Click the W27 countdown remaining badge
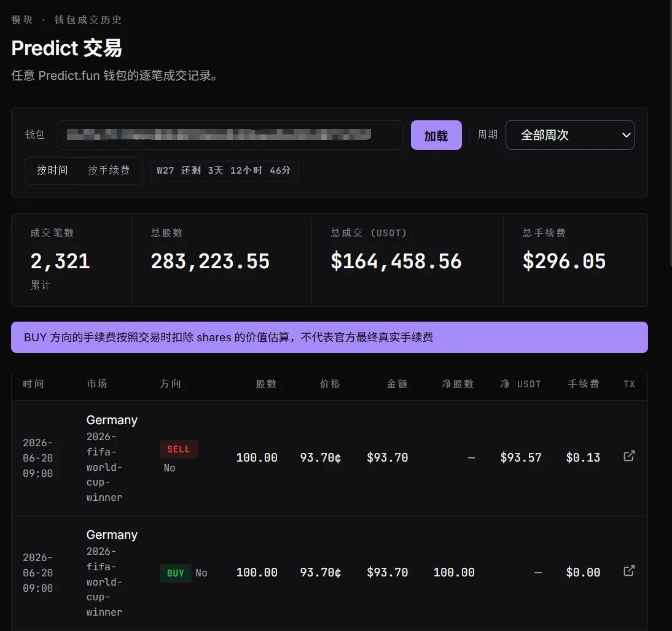The height and width of the screenshot is (631, 672). [x=224, y=171]
